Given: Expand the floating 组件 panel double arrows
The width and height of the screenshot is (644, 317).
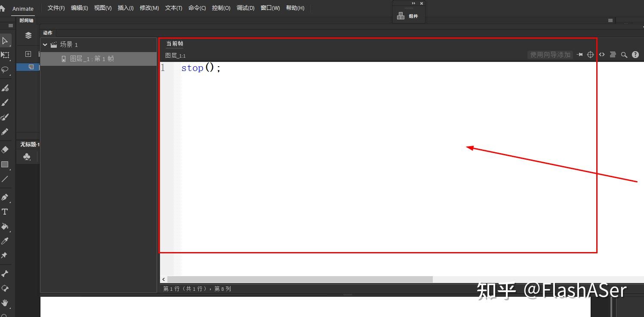Looking at the screenshot, I should [413, 3].
